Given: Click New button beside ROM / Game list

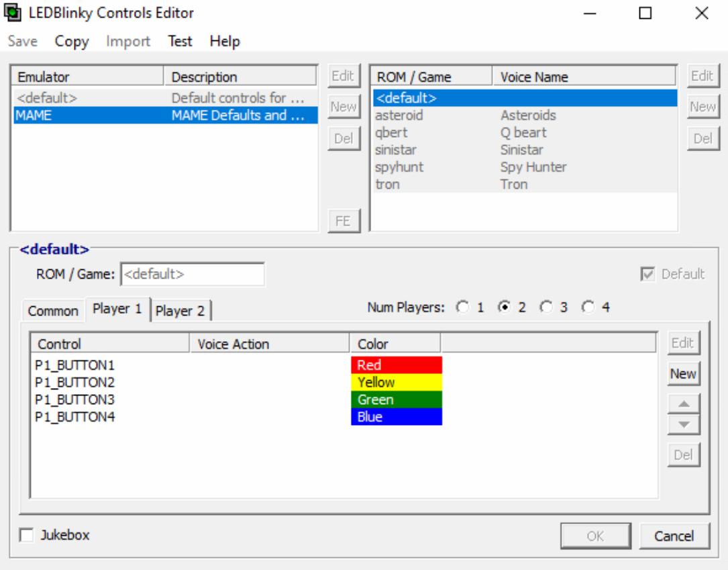Looking at the screenshot, I should (x=703, y=107).
